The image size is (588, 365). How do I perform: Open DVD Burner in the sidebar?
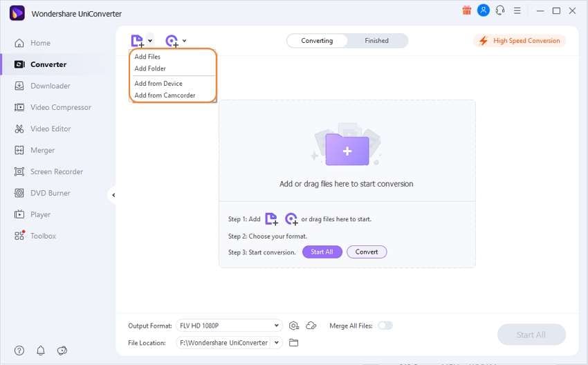(x=42, y=193)
